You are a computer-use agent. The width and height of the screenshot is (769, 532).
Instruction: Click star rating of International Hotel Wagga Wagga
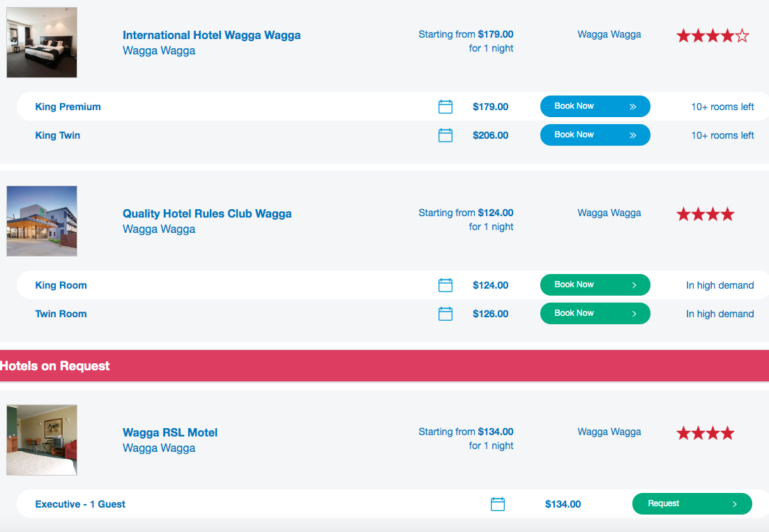713,36
